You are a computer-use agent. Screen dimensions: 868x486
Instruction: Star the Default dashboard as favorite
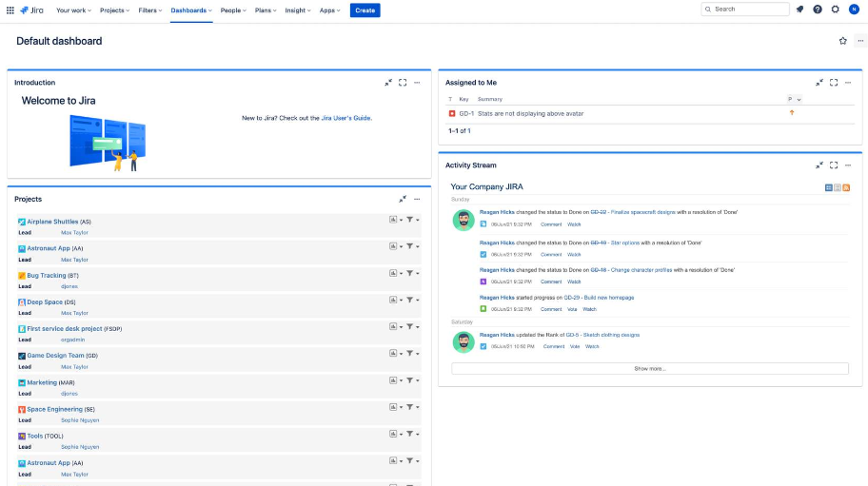[x=842, y=41]
